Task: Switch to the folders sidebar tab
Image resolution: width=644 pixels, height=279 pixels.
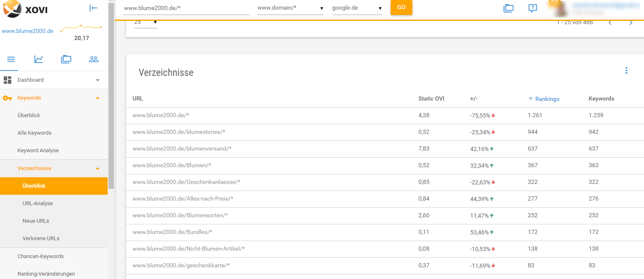Action: (x=66, y=59)
